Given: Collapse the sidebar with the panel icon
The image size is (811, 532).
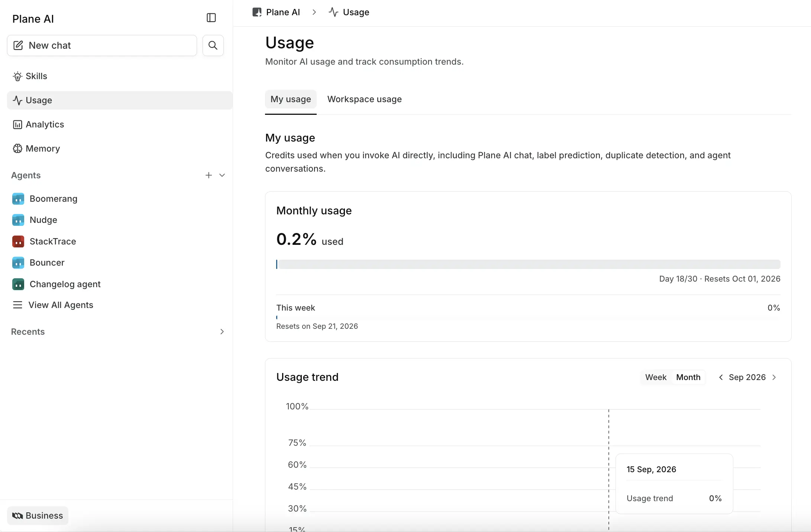Looking at the screenshot, I should pos(211,18).
